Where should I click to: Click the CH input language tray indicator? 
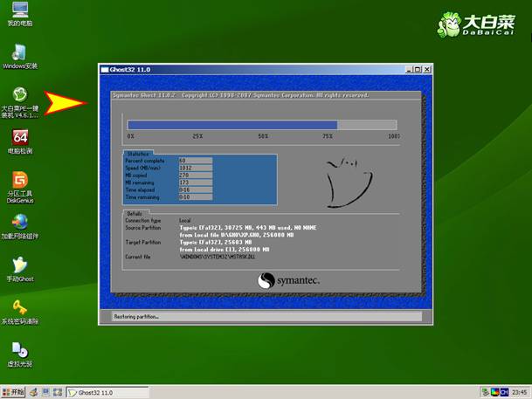coord(480,392)
